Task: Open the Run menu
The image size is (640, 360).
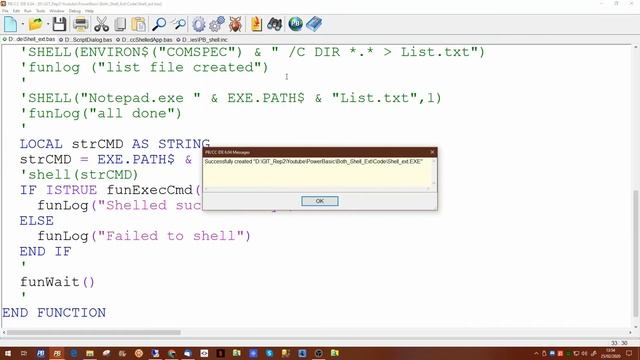Action: (27, 11)
